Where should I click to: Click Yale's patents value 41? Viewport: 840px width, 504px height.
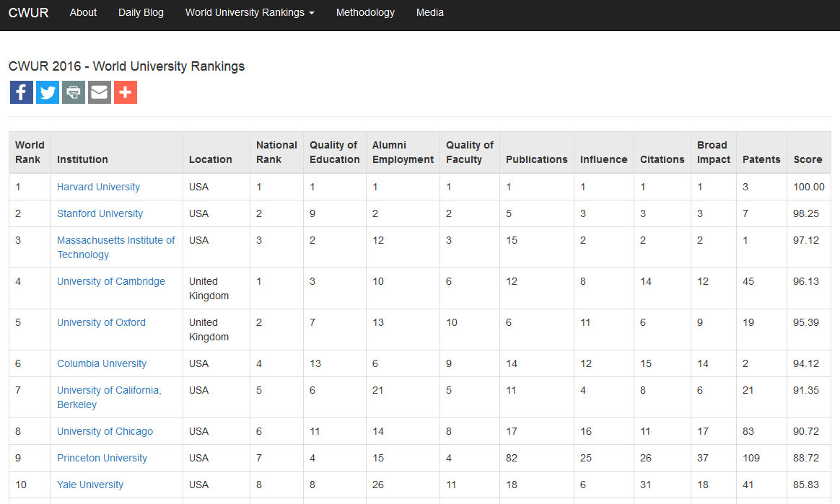click(x=748, y=485)
